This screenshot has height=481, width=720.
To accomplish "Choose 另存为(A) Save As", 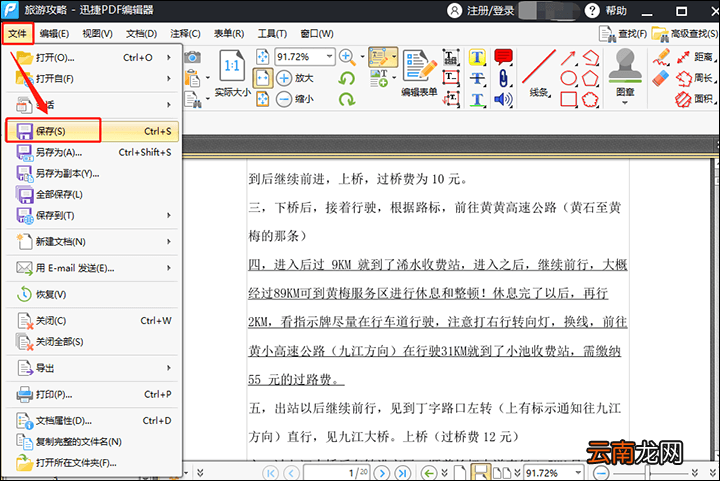I will coord(92,152).
